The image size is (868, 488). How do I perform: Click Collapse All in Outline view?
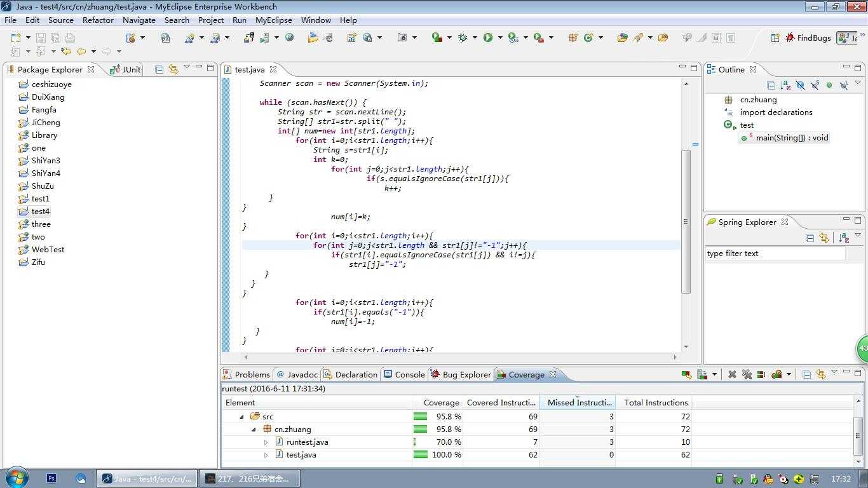point(771,85)
